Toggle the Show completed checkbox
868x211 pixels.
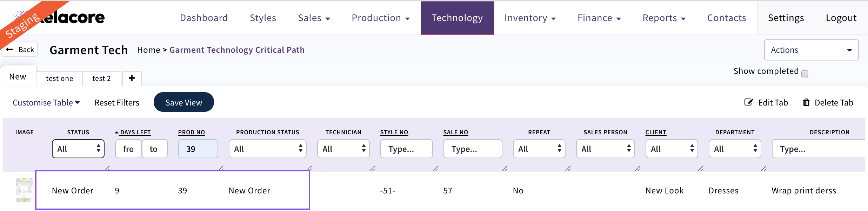tap(805, 73)
